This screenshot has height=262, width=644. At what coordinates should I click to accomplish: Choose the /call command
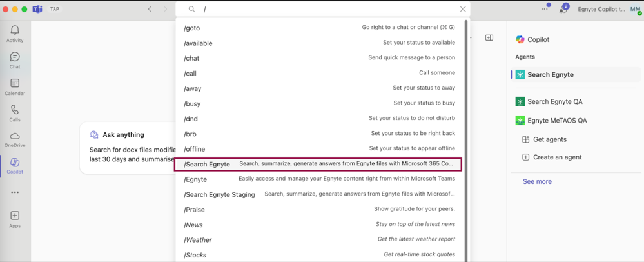[319, 73]
